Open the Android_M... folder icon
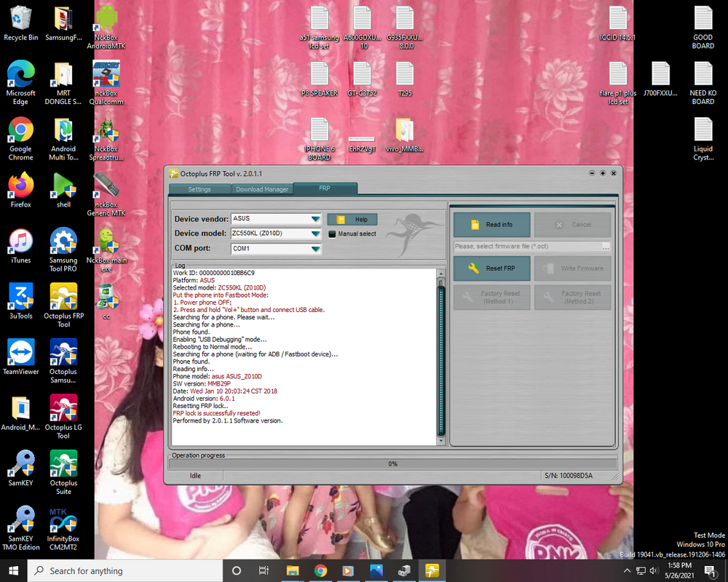This screenshot has width=728, height=582. point(21,413)
